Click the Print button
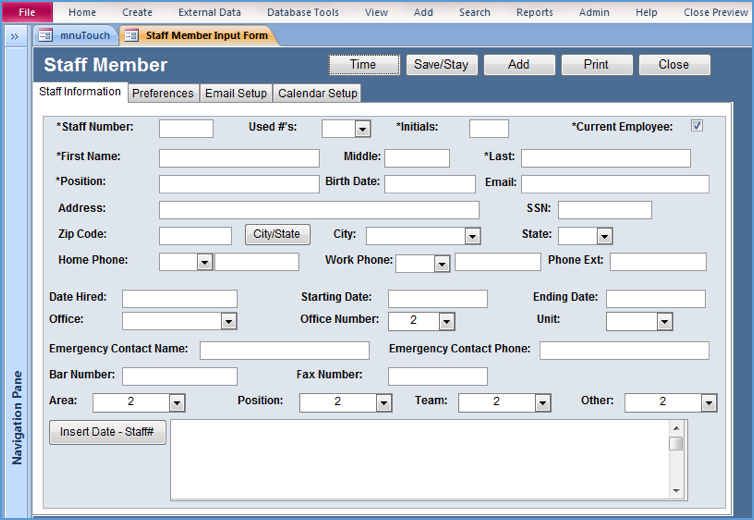This screenshot has width=754, height=520. click(596, 64)
